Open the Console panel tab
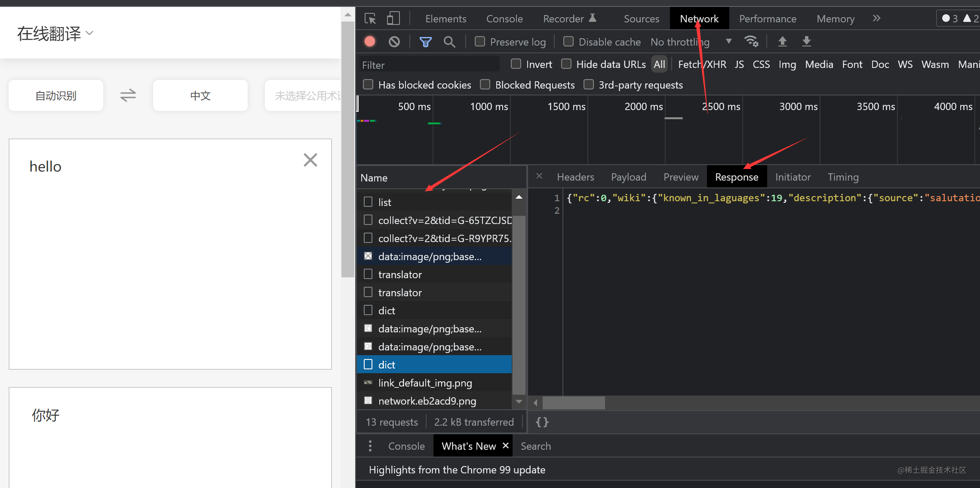This screenshot has height=488, width=980. pos(504,19)
